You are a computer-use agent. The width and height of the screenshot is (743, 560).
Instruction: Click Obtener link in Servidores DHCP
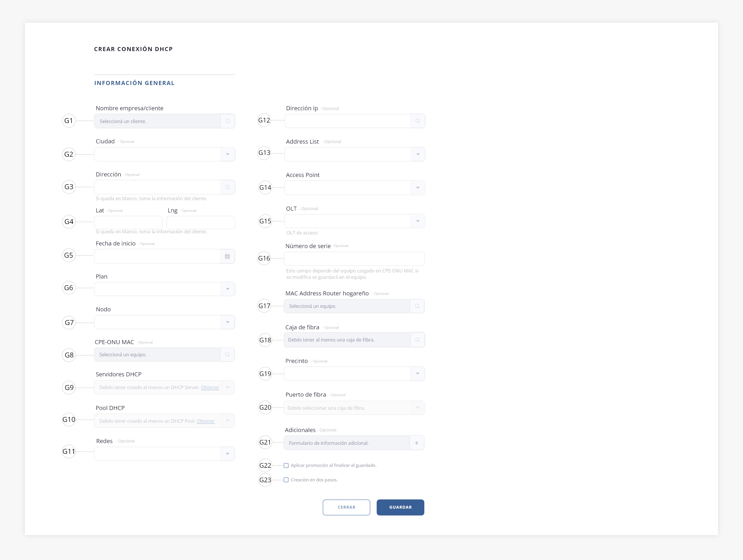point(210,387)
